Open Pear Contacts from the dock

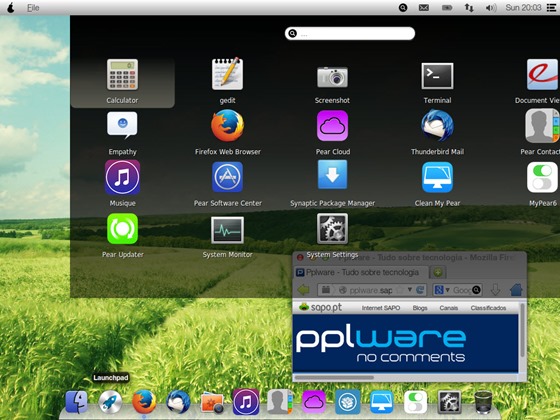click(x=280, y=402)
